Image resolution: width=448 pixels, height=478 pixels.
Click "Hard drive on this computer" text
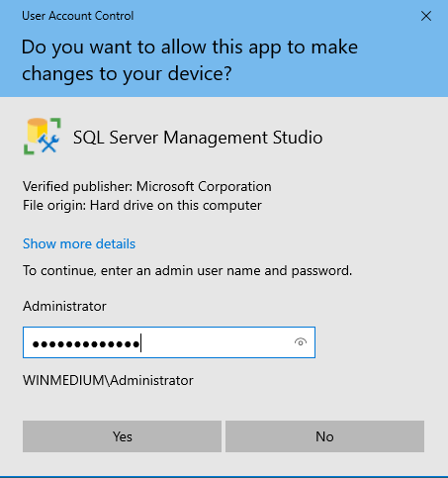(x=176, y=206)
